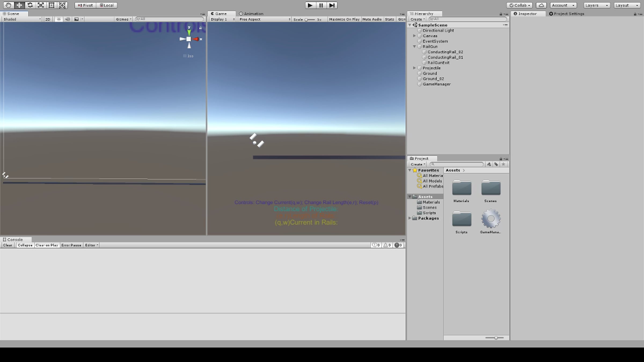Toggle Local/Global handle rotation

pyautogui.click(x=107, y=5)
